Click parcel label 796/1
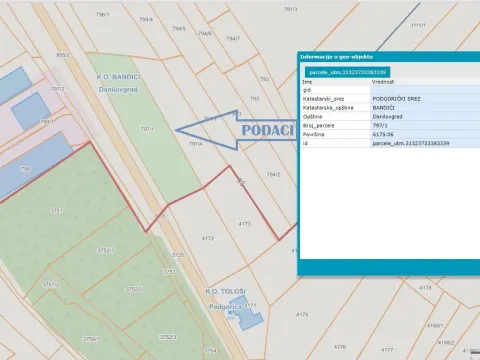This screenshot has width=480, height=360. click(x=102, y=15)
